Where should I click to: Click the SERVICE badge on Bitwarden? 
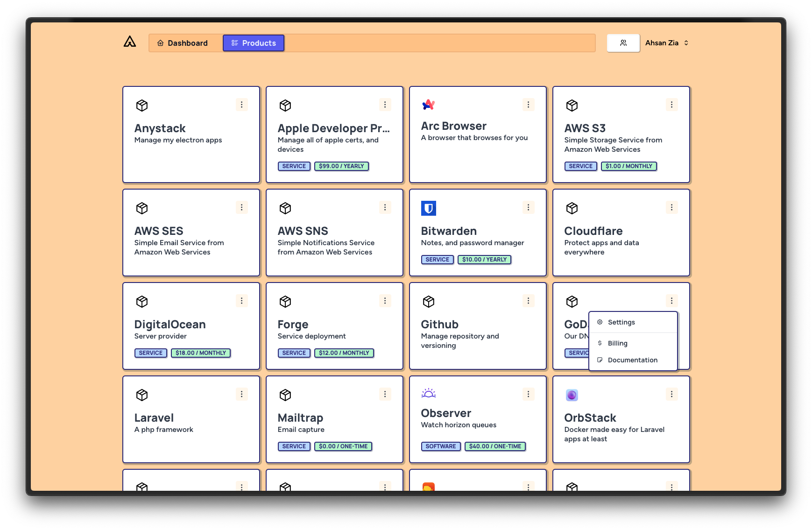click(x=438, y=260)
